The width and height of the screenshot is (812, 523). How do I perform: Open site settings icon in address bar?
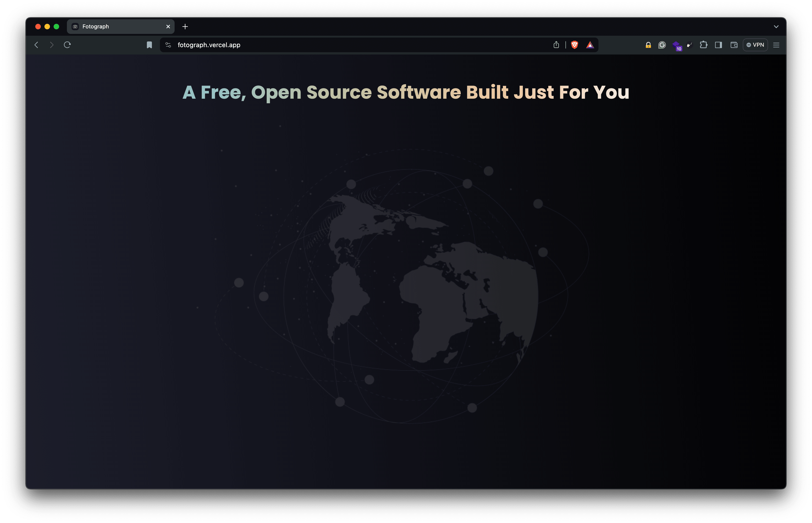point(168,45)
